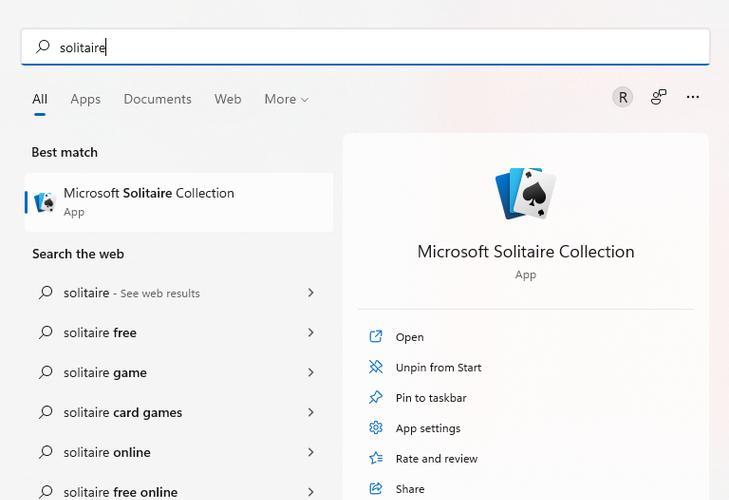Image resolution: width=729 pixels, height=500 pixels.
Task: Click Open in the app details panel
Action: [x=410, y=337]
